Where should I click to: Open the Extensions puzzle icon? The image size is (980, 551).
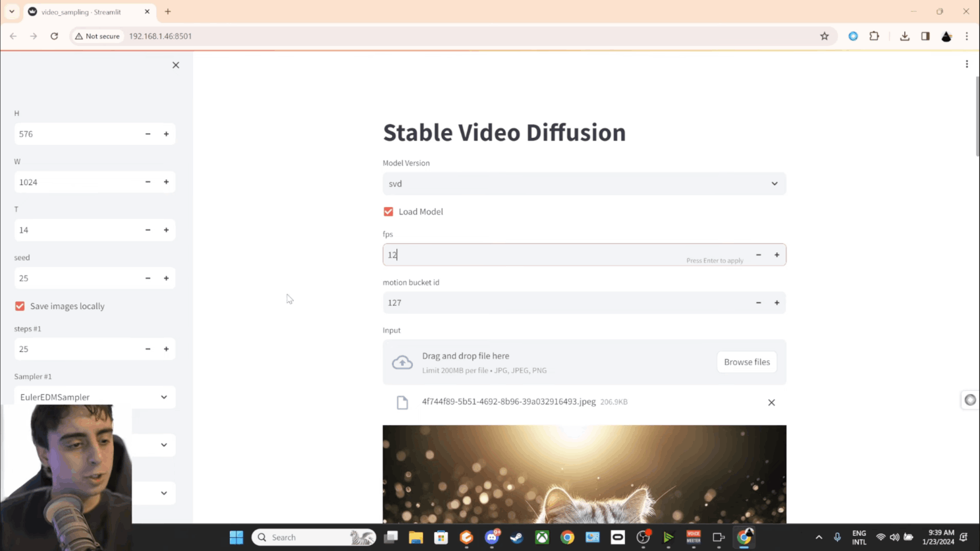[874, 36]
